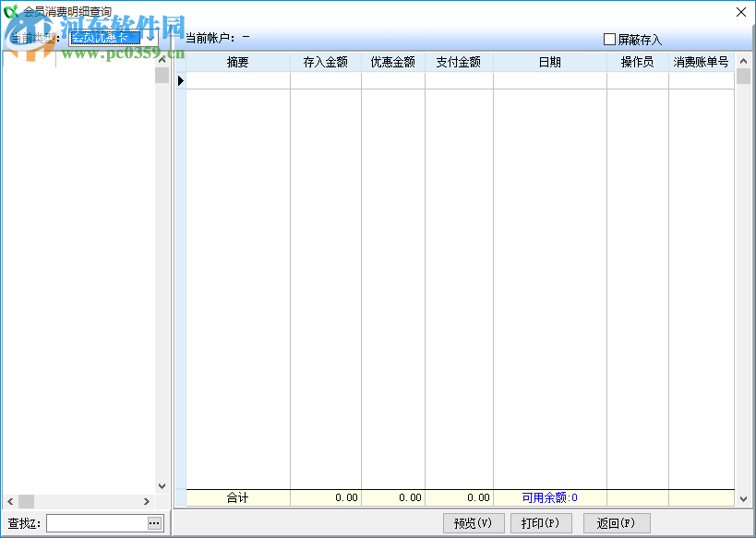
Task: Click the 消费账单号 column header
Action: pos(701,61)
